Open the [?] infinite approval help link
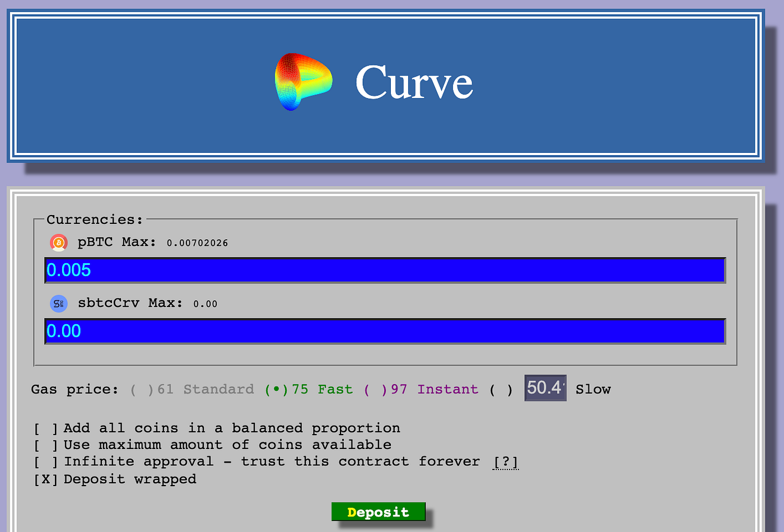Screen dimensions: 784x532 (506, 462)
